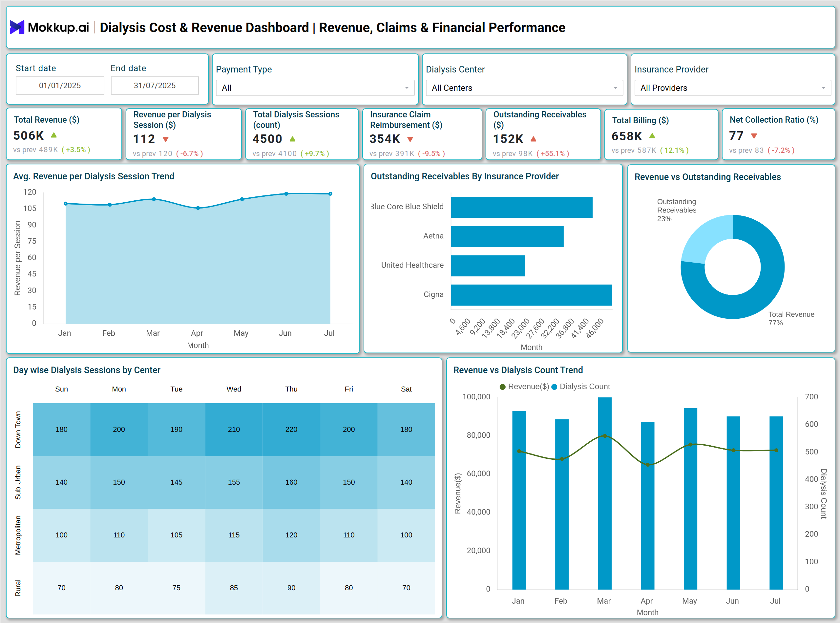Select Rural Thursday cell 90
The width and height of the screenshot is (840, 623).
click(291, 588)
